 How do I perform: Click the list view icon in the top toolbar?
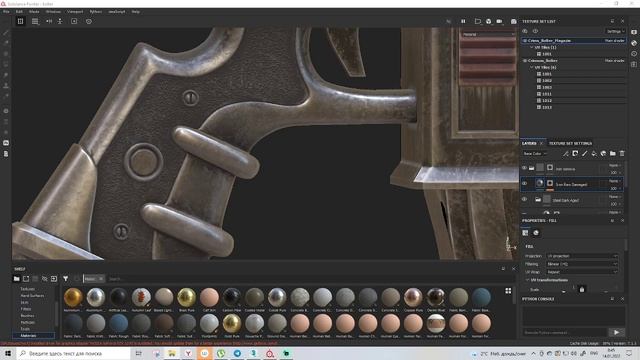(35, 21)
